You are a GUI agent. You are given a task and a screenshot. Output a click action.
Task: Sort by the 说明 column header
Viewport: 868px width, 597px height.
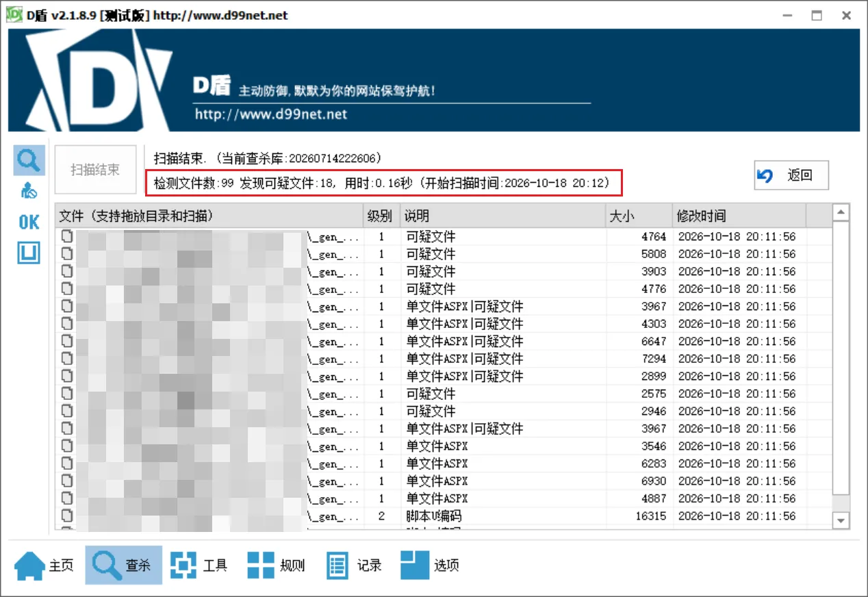click(502, 216)
